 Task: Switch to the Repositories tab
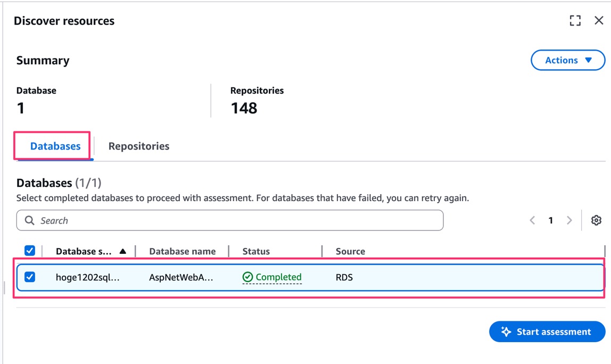point(139,146)
